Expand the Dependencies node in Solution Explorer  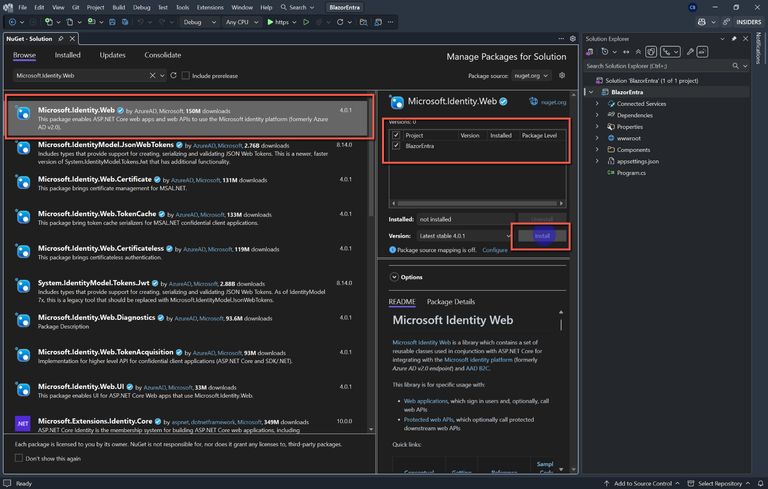597,115
